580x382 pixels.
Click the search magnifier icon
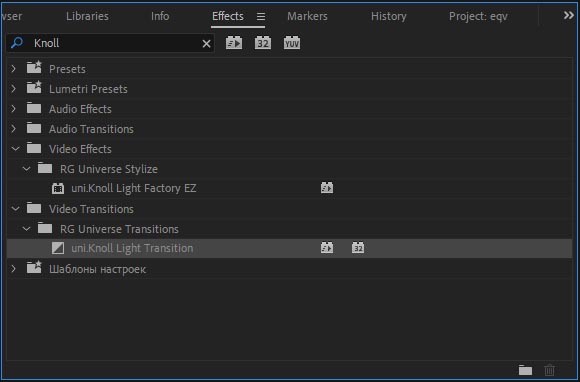[17, 43]
